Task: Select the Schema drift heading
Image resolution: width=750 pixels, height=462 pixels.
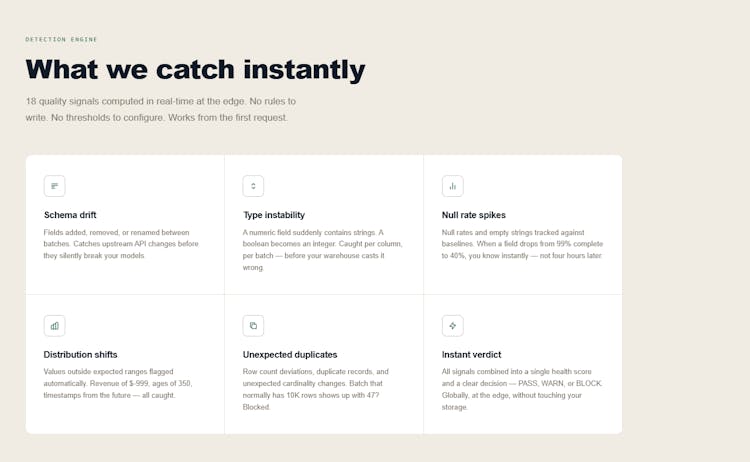Action: [x=70, y=215]
